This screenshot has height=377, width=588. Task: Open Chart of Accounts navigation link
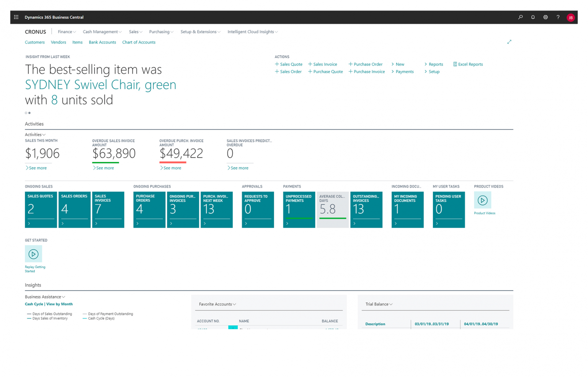point(139,42)
